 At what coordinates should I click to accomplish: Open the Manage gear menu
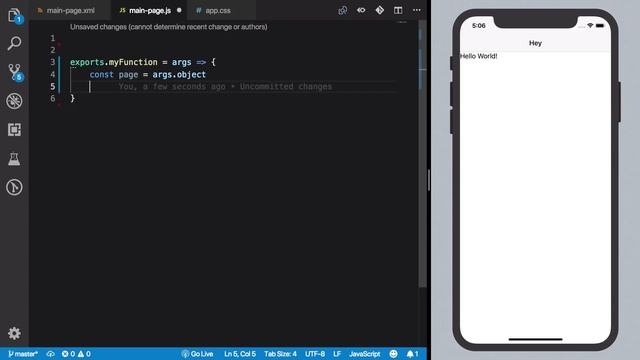14,333
